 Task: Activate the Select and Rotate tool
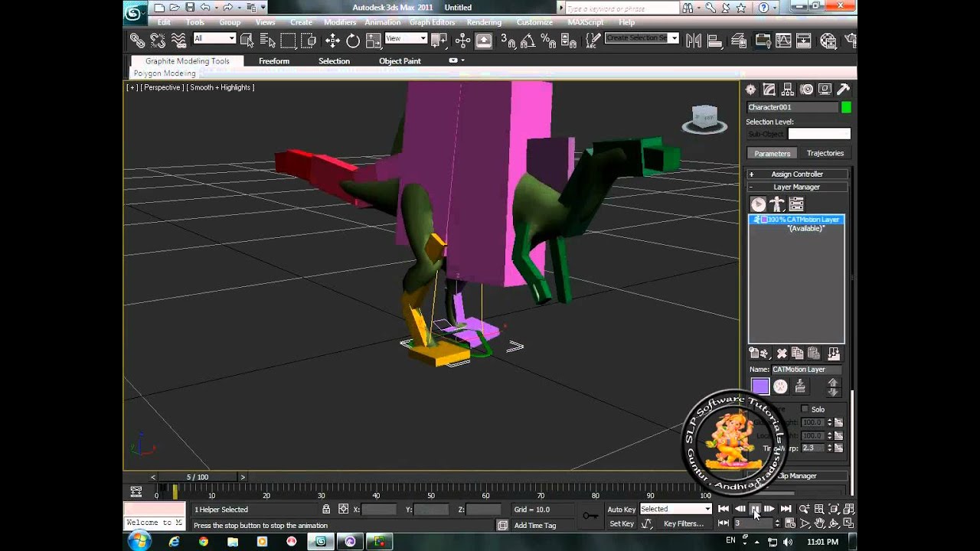point(353,41)
